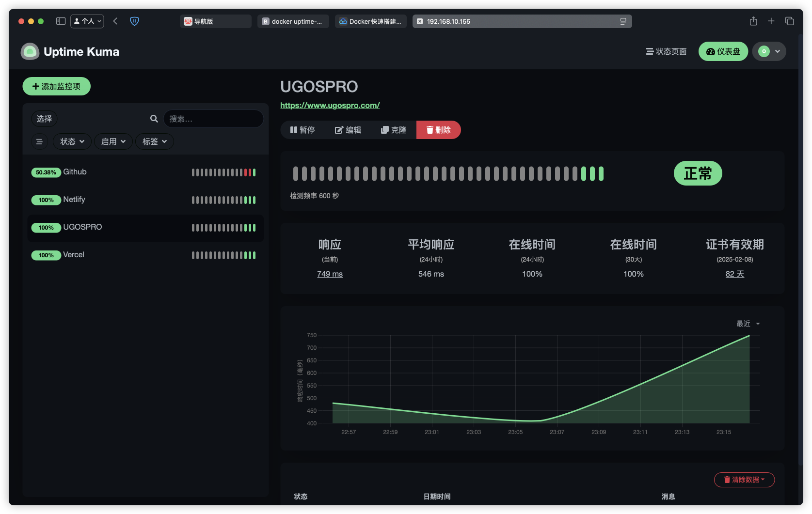Click the Uptime Kuma logo icon
This screenshot has height=514, width=812.
click(30, 51)
